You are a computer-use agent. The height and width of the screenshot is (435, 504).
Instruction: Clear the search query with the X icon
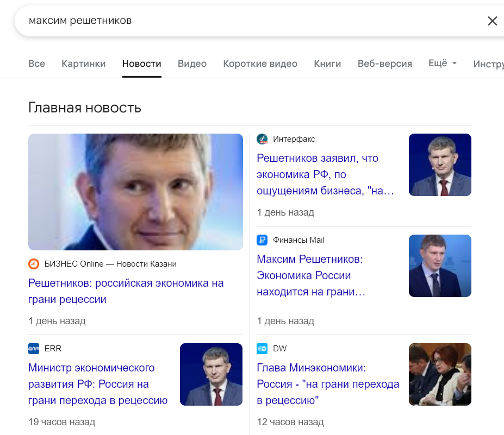tap(492, 21)
